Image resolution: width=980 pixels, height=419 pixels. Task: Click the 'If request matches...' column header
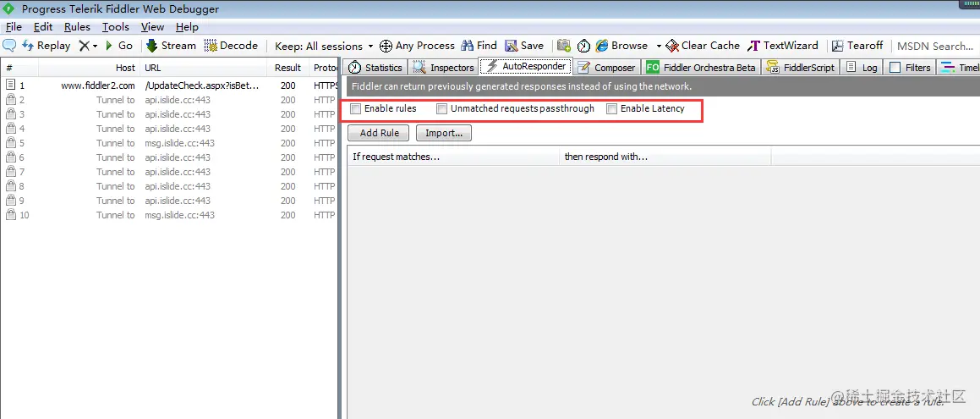453,157
